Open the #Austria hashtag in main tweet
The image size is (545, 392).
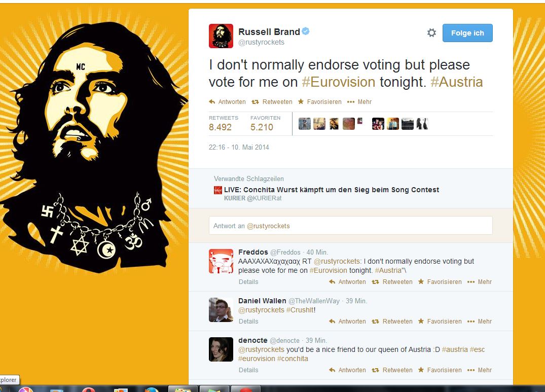456,82
